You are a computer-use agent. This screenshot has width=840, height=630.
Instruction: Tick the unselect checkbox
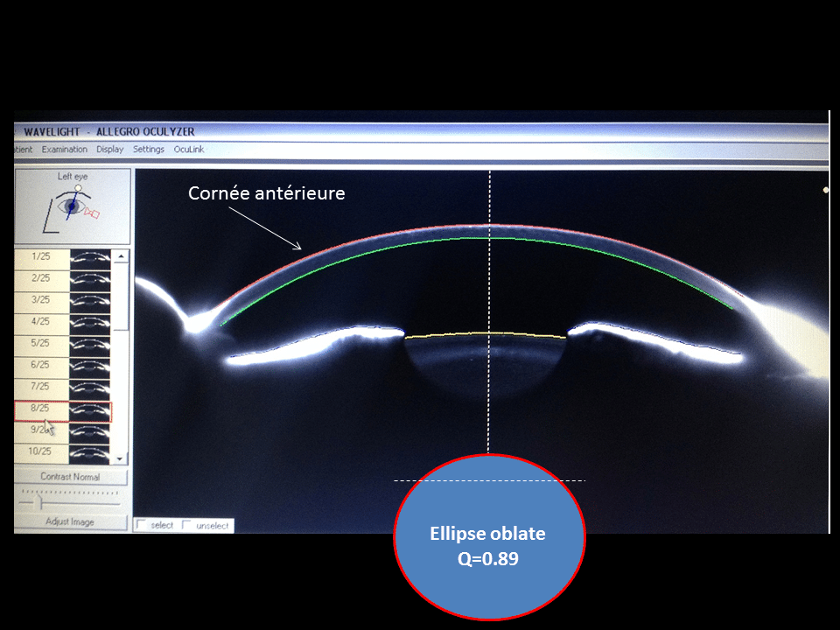(186, 525)
